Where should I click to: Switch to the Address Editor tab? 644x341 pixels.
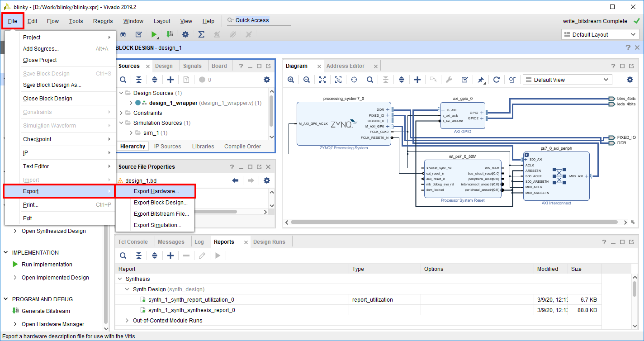coord(346,66)
